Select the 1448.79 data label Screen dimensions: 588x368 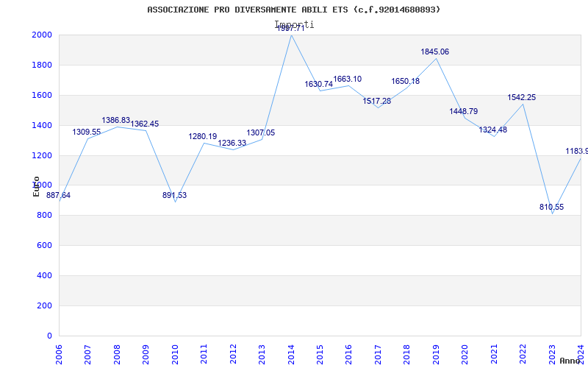click(464, 111)
